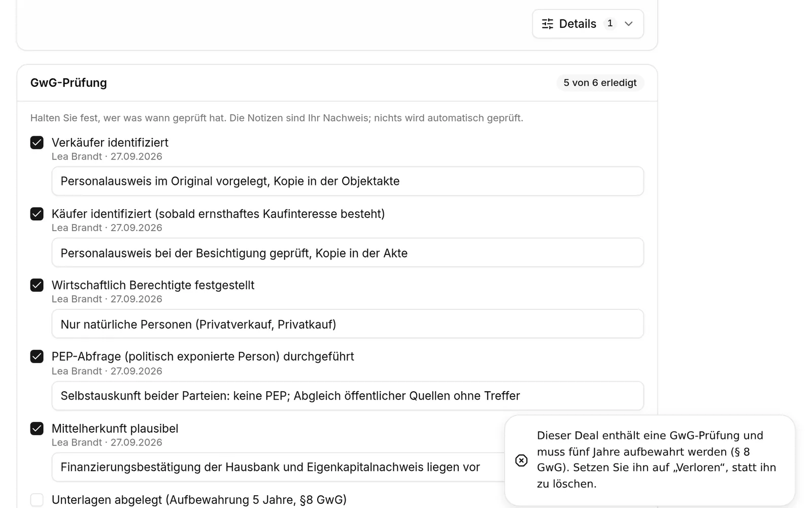Click the 5 von 6 erledigt badge
Image resolution: width=812 pixels, height=508 pixels.
(600, 83)
